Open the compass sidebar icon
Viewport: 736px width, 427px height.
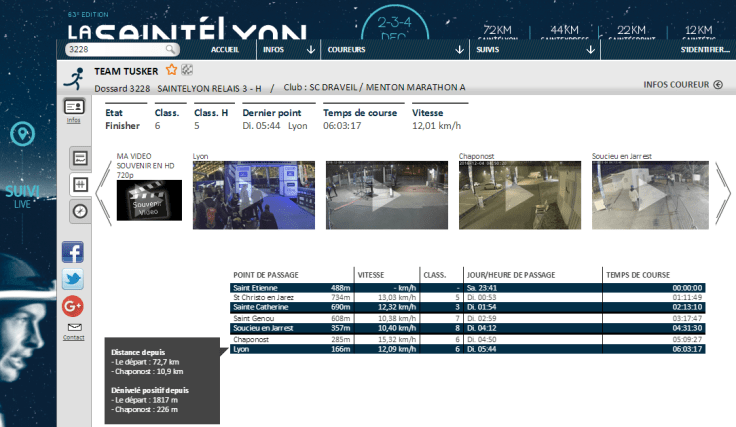tap(80, 211)
